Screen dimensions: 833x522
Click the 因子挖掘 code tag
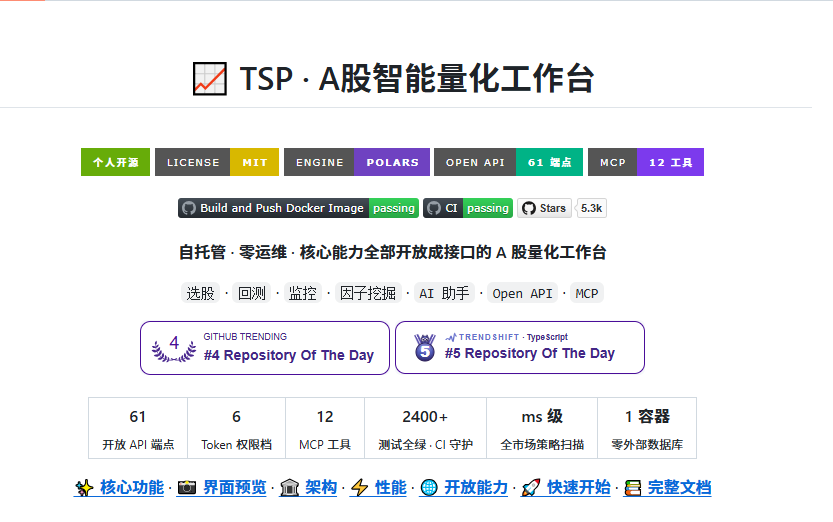coord(368,293)
